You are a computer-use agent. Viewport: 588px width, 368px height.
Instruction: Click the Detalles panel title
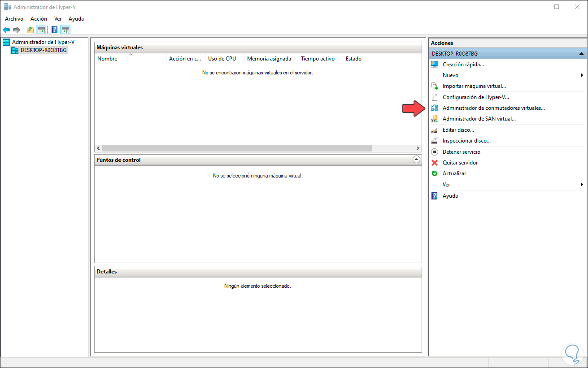click(x=107, y=271)
